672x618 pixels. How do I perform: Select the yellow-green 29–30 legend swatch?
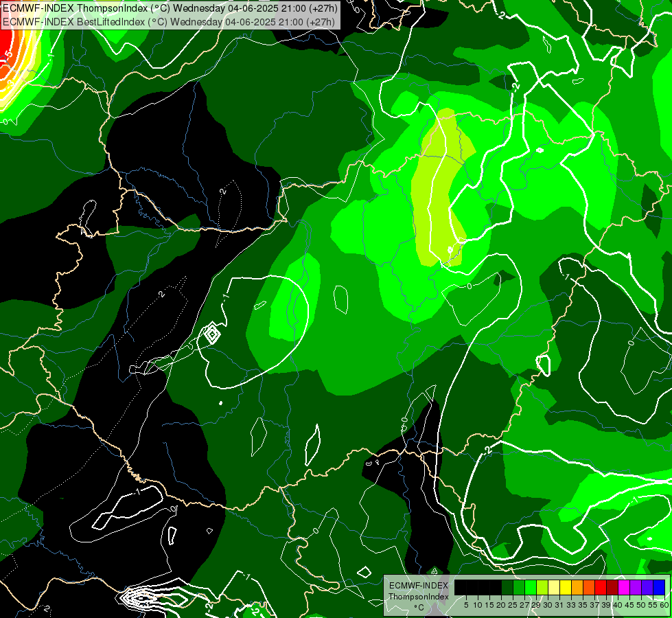(x=542, y=587)
